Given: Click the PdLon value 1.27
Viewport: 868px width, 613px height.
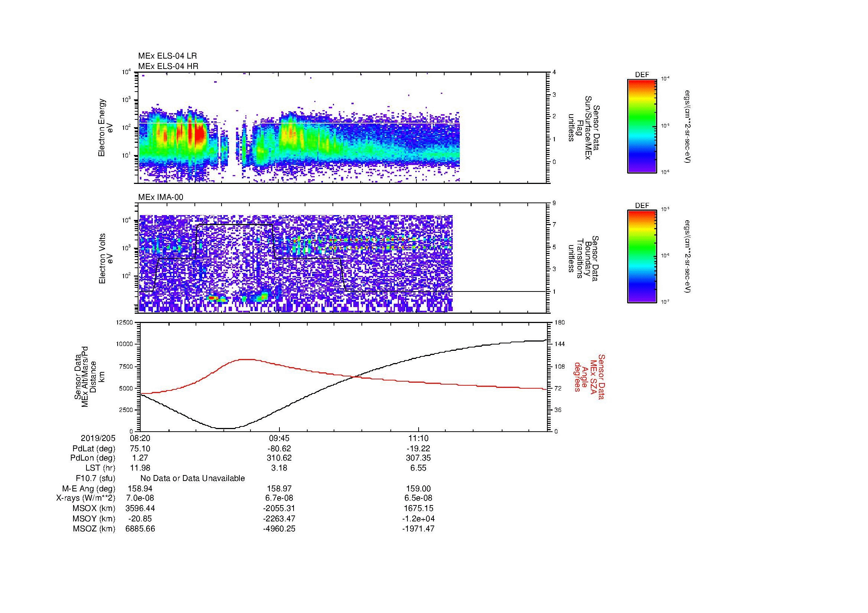Looking at the screenshot, I should click(140, 458).
